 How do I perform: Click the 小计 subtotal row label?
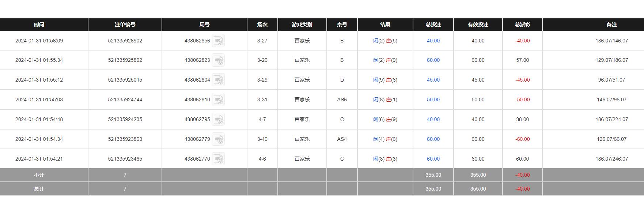(39, 175)
